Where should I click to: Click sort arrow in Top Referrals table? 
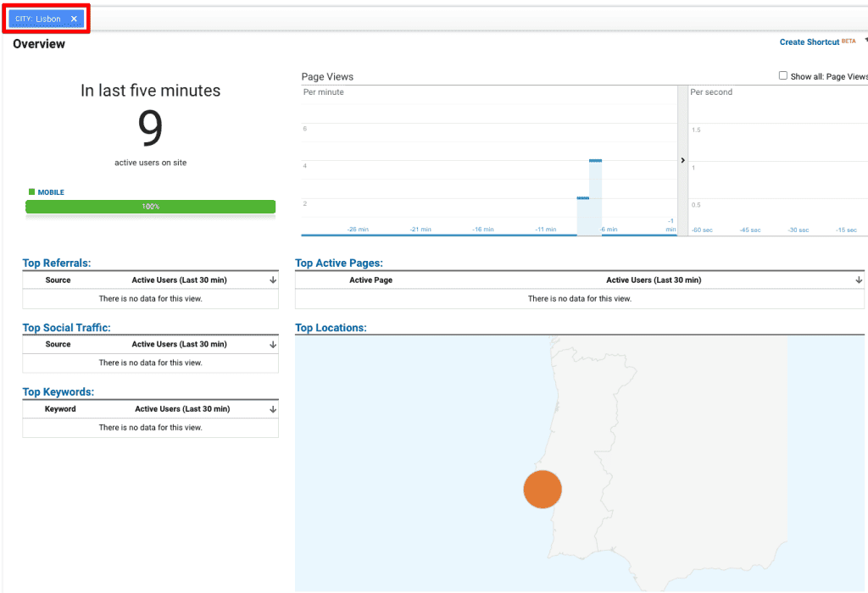[271, 280]
